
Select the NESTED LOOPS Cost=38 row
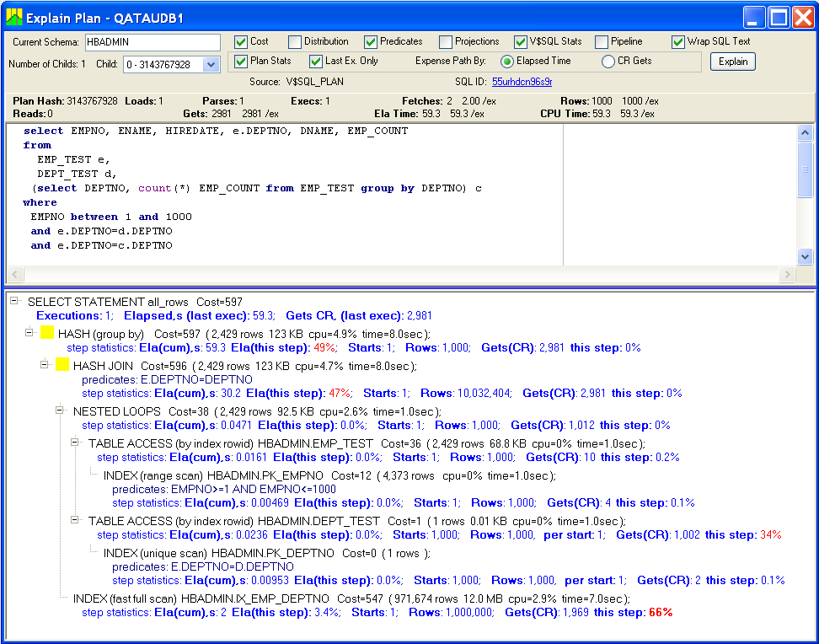pos(257,411)
